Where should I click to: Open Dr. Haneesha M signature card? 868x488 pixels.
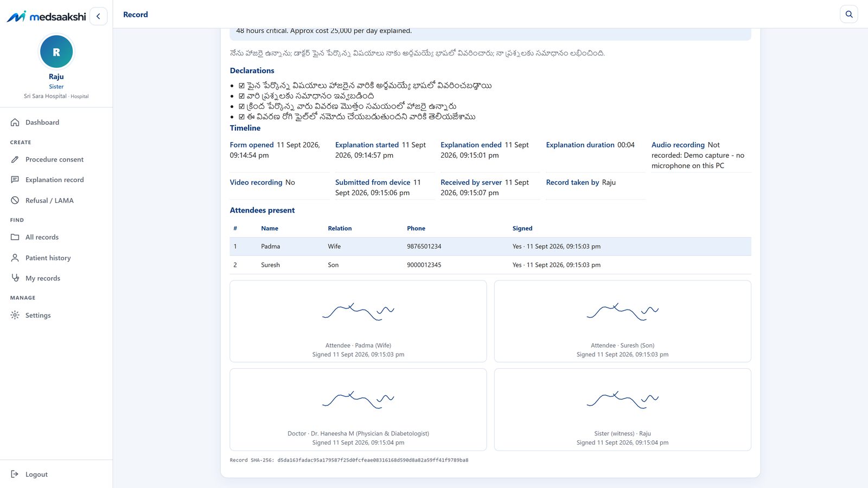(358, 409)
